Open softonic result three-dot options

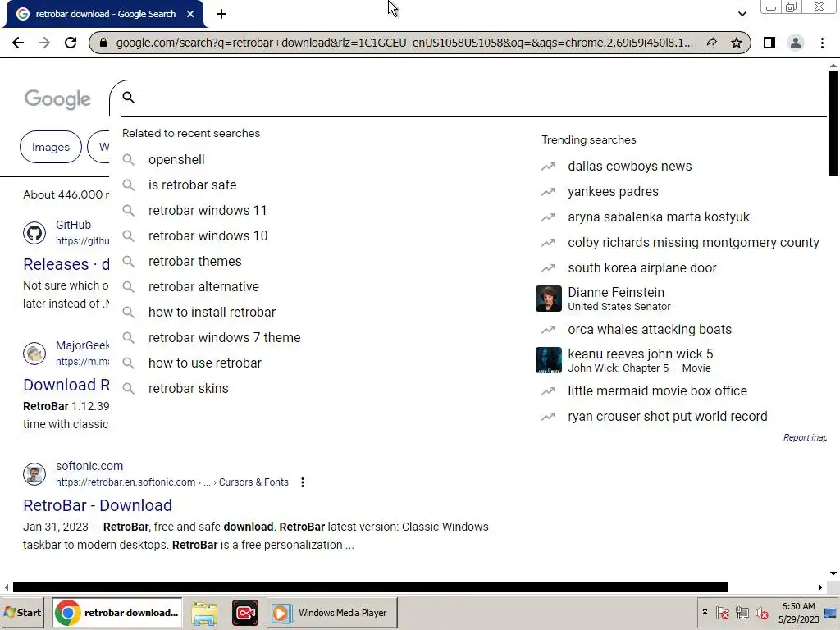coord(303,482)
